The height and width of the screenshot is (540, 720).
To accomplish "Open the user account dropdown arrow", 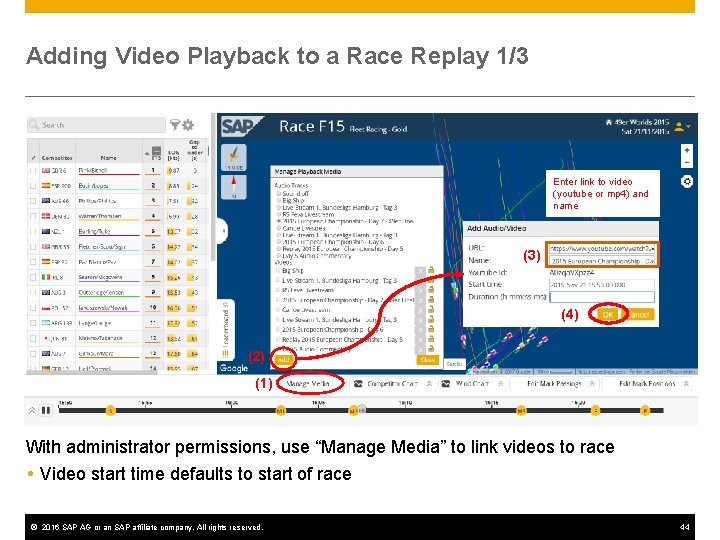I will click(x=688, y=127).
